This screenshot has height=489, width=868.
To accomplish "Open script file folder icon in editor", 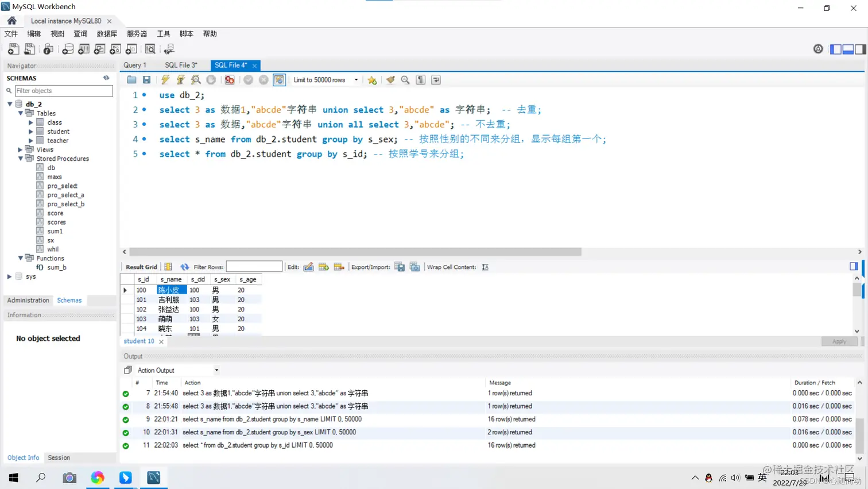I will (x=131, y=80).
